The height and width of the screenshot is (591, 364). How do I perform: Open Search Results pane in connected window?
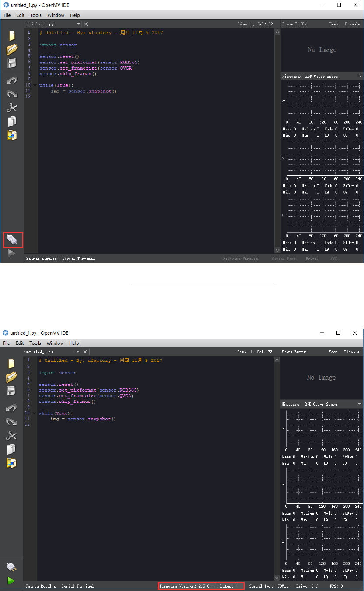coord(41,586)
